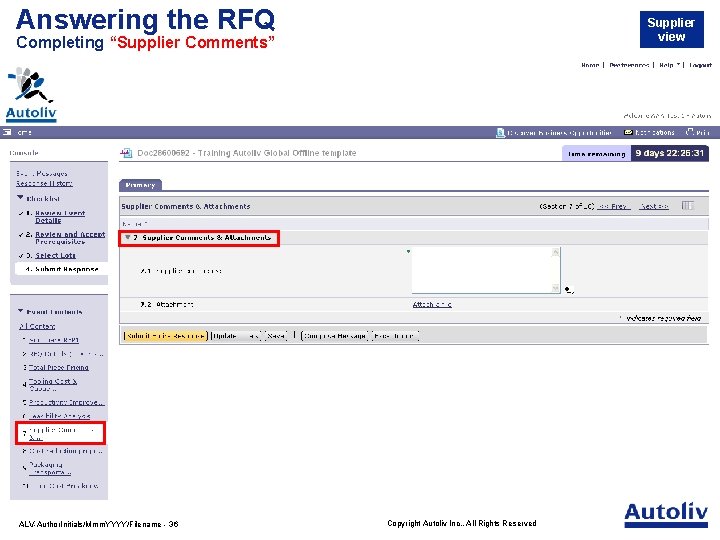Click the Home link at top right
This screenshot has height=540, width=720.
tap(590, 65)
